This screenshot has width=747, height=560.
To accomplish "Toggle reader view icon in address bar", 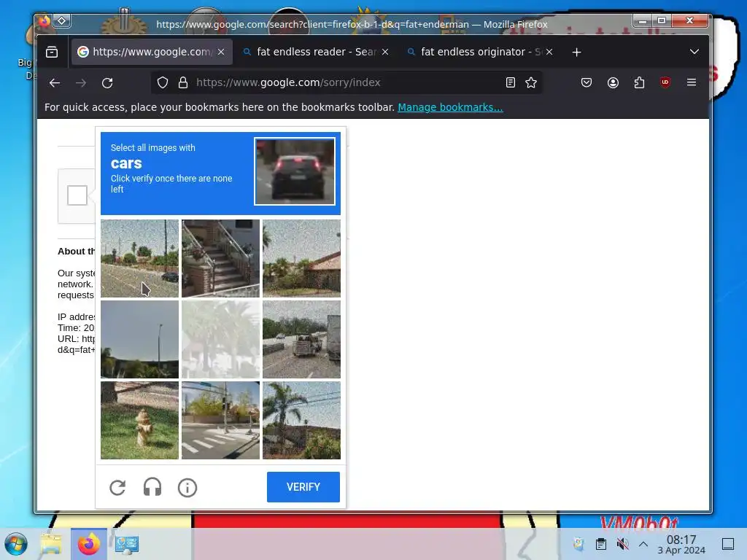I will pyautogui.click(x=510, y=83).
